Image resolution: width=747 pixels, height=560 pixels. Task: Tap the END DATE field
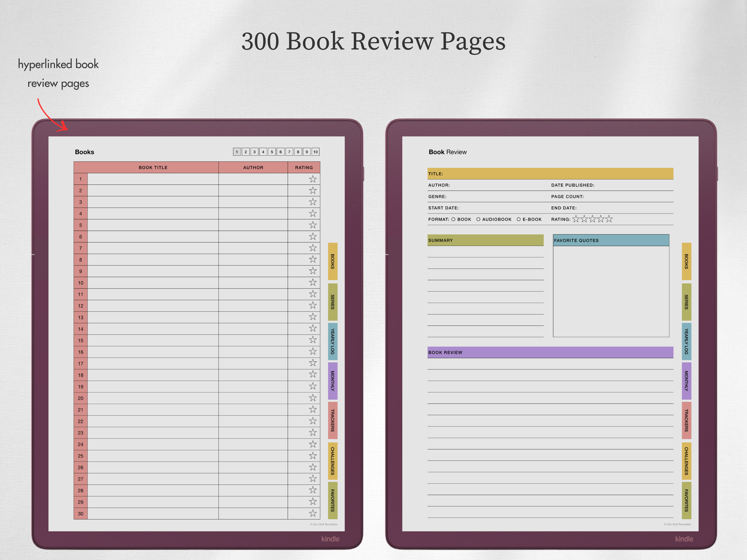click(x=612, y=208)
